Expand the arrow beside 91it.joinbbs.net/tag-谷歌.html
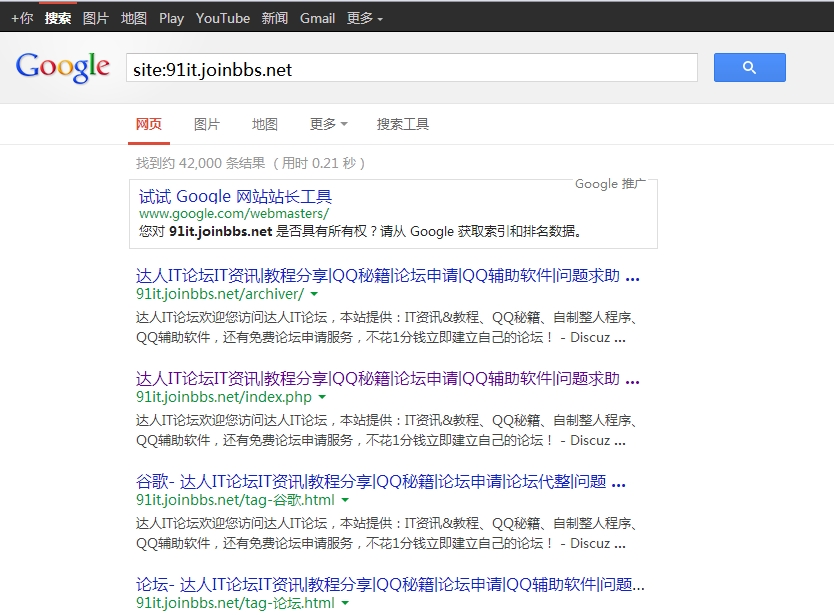This screenshot has height=615, width=834. (345, 500)
